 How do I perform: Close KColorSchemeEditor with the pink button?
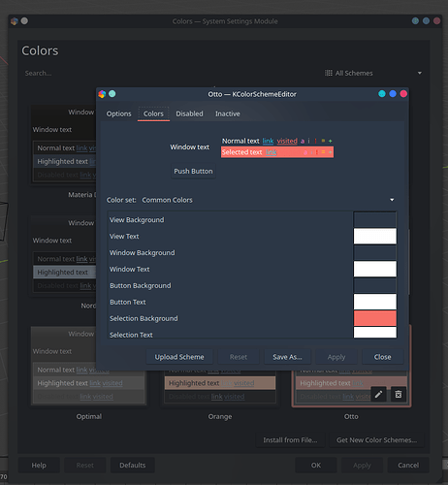(403, 94)
